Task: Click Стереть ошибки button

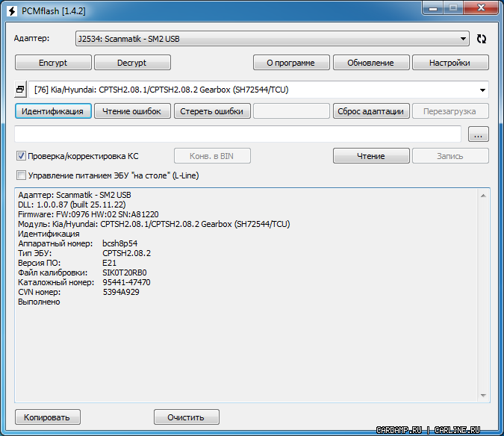Action: pos(212,111)
